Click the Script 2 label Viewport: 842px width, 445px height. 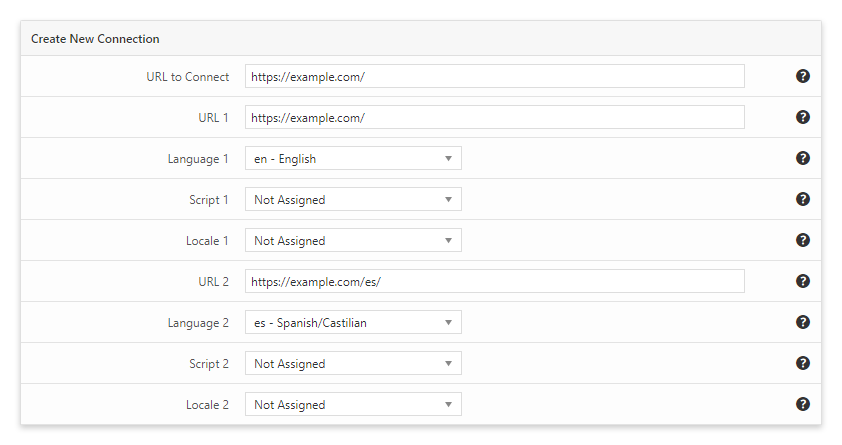(x=208, y=364)
